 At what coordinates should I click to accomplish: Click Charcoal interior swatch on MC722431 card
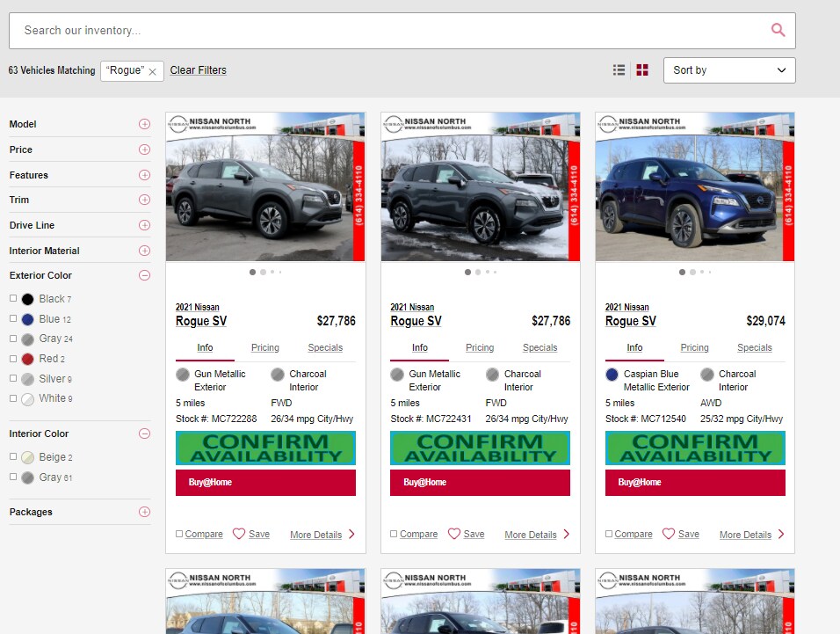coord(492,374)
